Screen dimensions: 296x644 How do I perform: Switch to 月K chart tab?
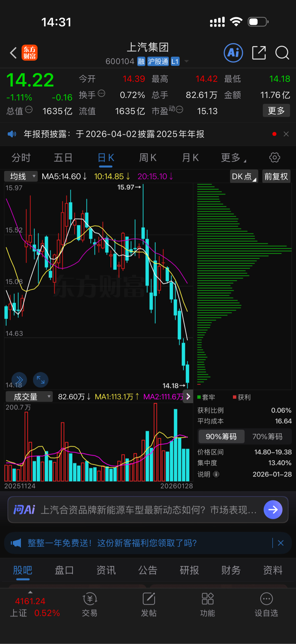point(190,157)
